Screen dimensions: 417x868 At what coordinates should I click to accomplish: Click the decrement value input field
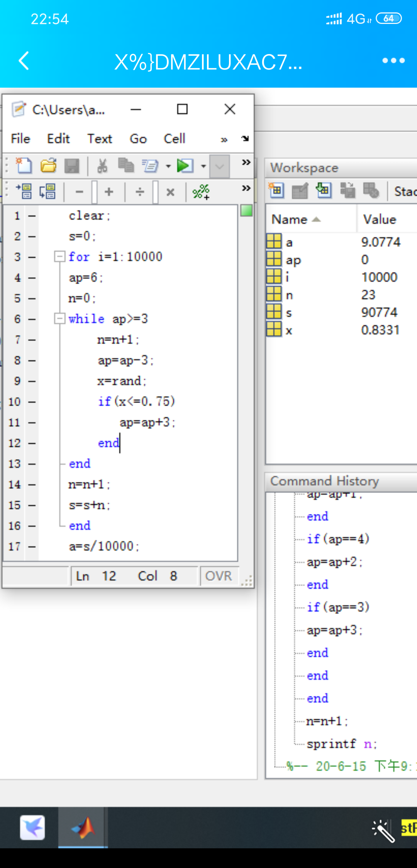click(x=94, y=192)
